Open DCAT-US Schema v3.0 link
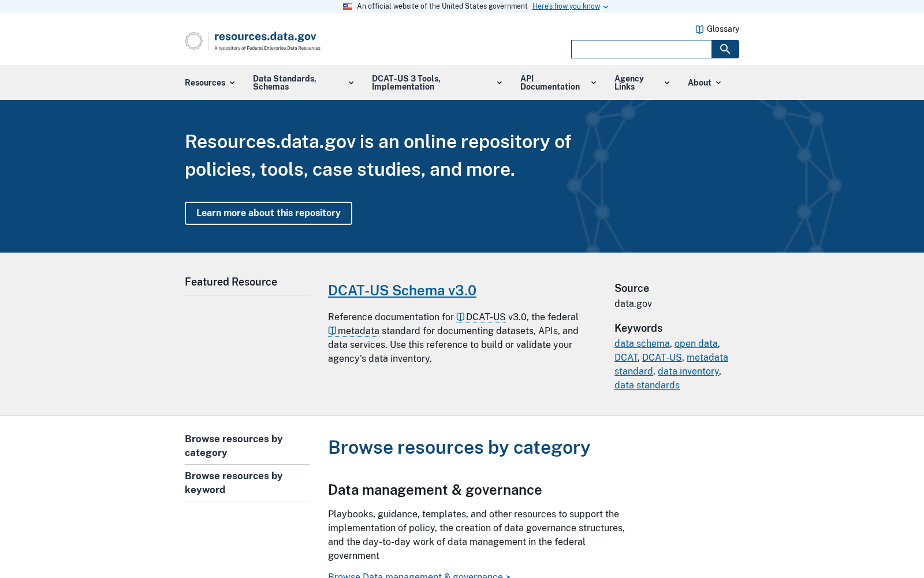Viewport: 924px width, 578px height. coord(402,290)
